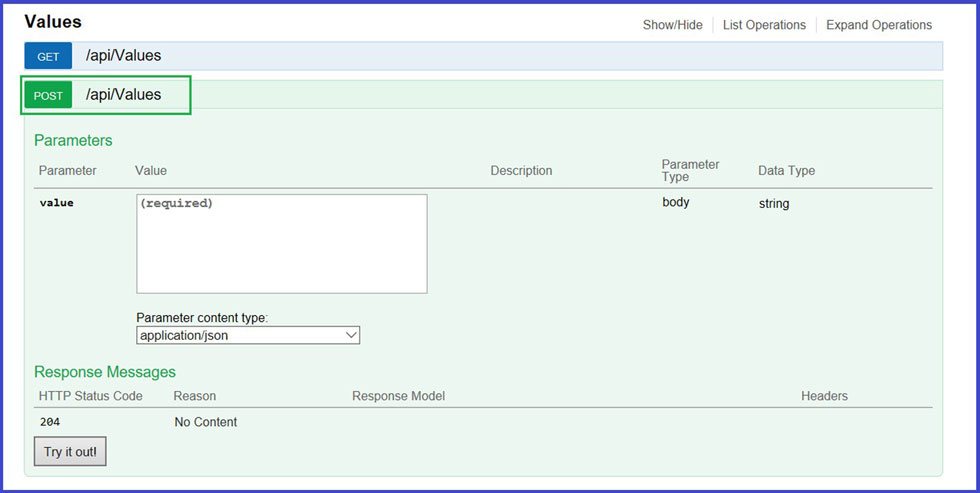The width and height of the screenshot is (980, 493).
Task: Click the value parameter name label
Action: (x=56, y=203)
